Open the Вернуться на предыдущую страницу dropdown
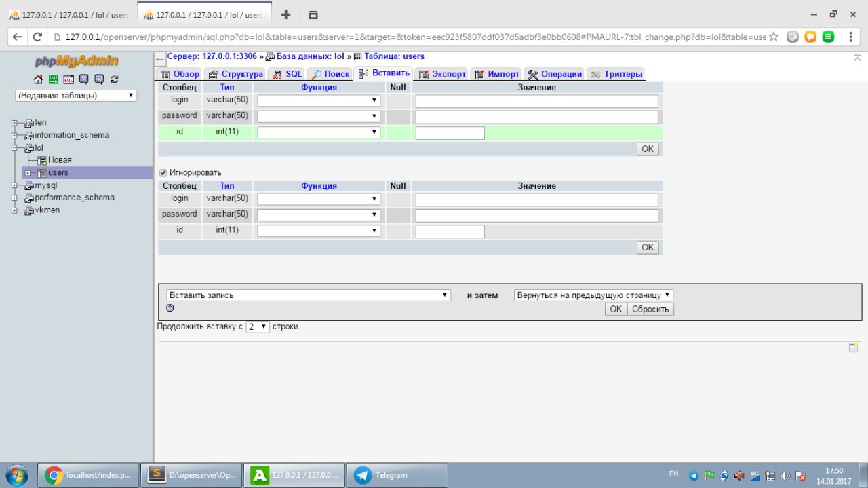 pos(593,295)
